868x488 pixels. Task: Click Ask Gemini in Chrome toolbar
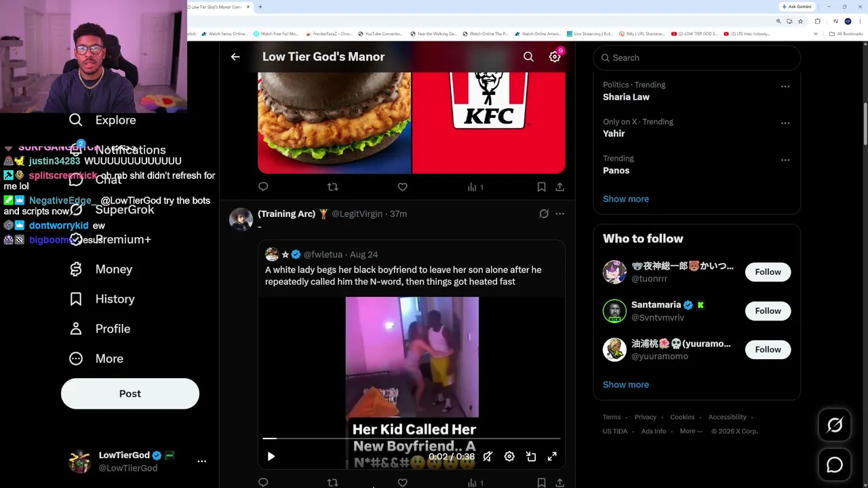(797, 7)
